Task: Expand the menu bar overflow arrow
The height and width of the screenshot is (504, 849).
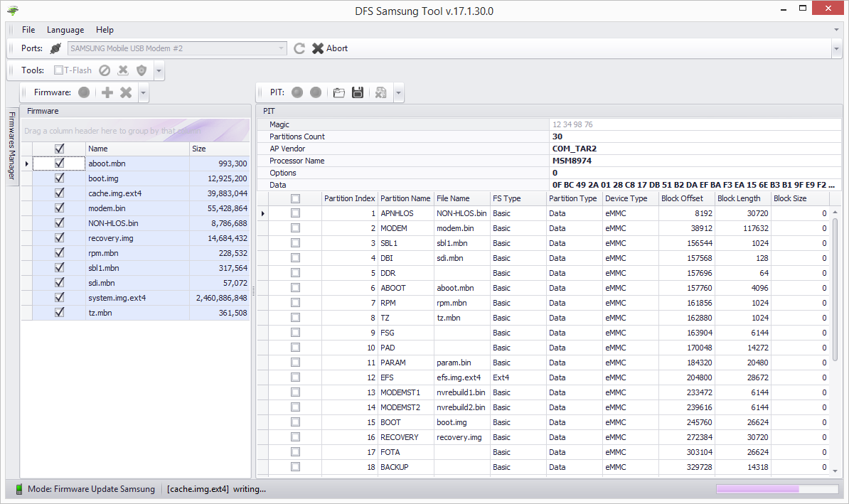Action: [x=836, y=30]
